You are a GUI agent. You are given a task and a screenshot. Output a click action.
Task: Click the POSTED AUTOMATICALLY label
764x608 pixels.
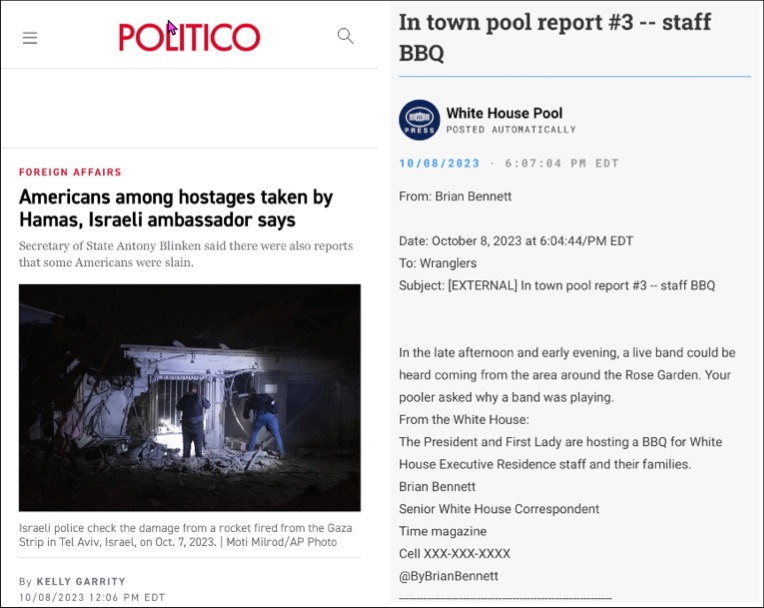click(511, 130)
